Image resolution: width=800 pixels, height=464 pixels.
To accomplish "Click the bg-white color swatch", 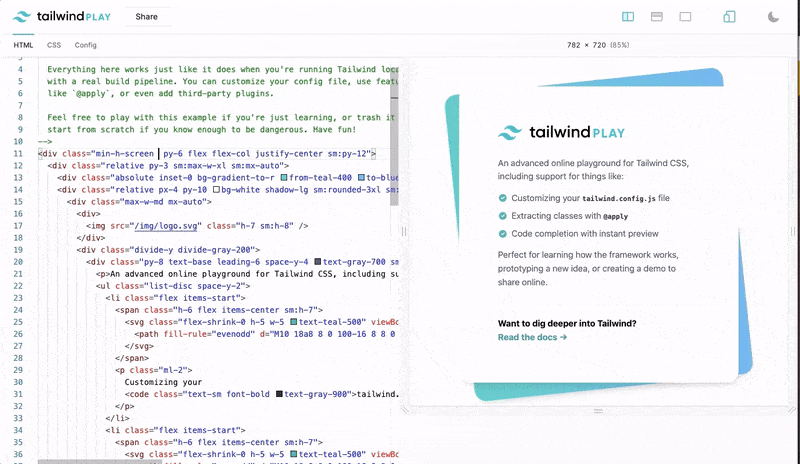I will [x=216, y=189].
